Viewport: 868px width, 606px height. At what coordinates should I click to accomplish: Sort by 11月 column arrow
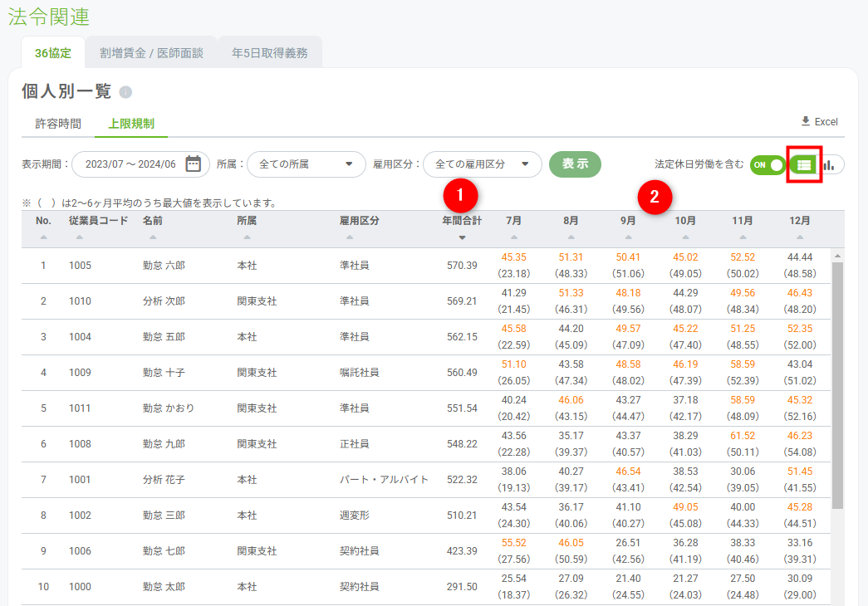pos(743,237)
